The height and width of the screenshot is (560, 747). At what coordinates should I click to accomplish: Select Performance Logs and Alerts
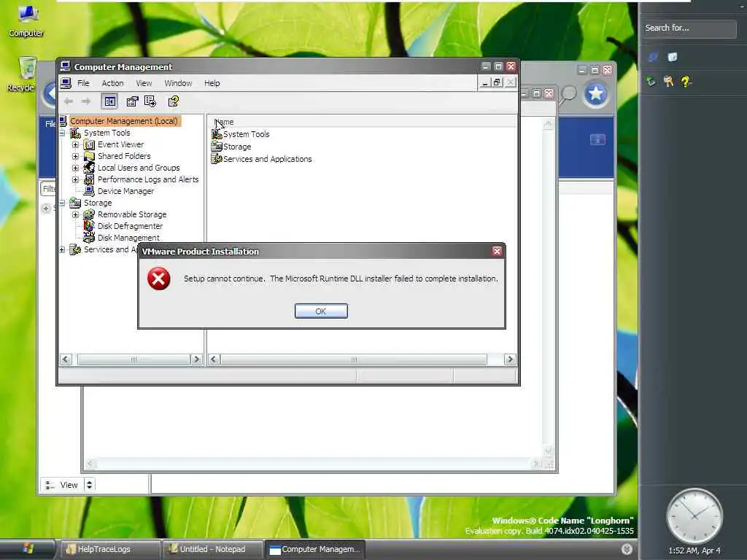click(x=148, y=179)
